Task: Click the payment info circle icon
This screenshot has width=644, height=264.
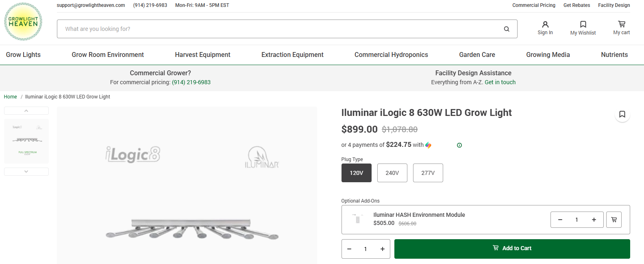Action: tap(459, 145)
